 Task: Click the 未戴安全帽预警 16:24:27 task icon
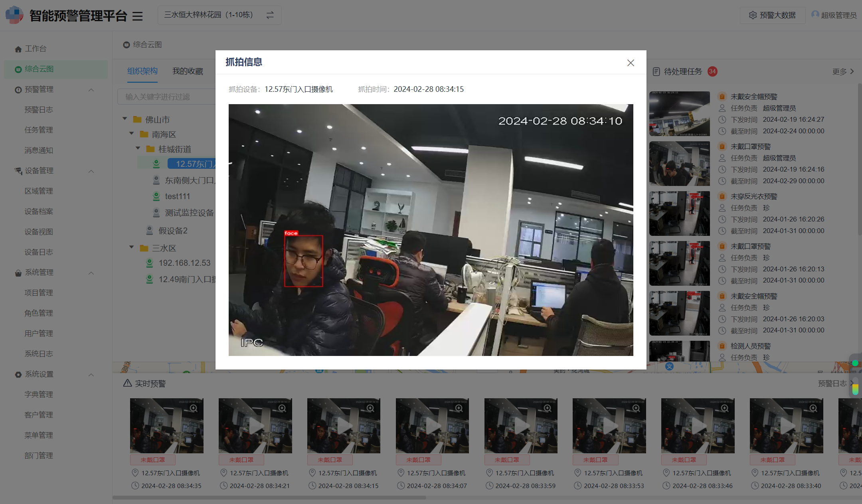pos(722,97)
